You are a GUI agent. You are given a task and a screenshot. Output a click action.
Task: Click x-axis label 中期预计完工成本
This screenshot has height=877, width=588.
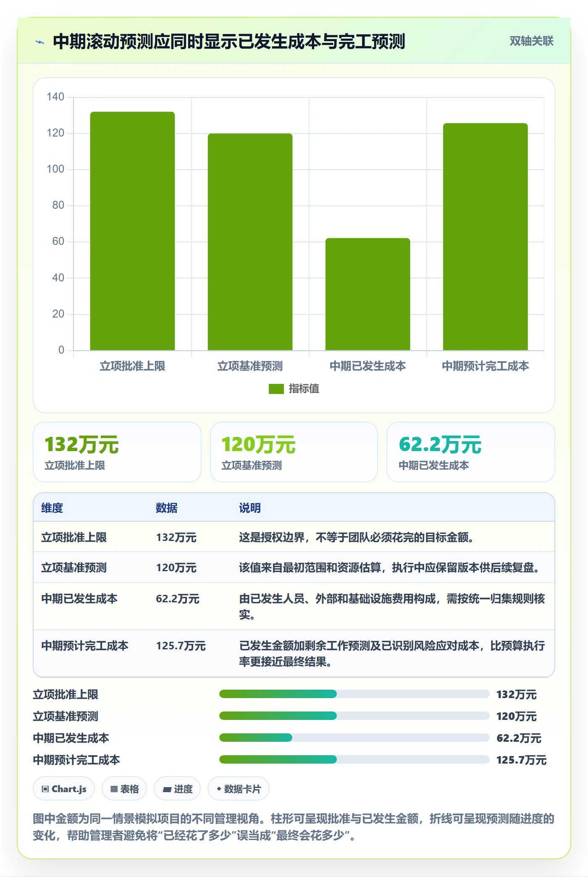[x=485, y=366]
